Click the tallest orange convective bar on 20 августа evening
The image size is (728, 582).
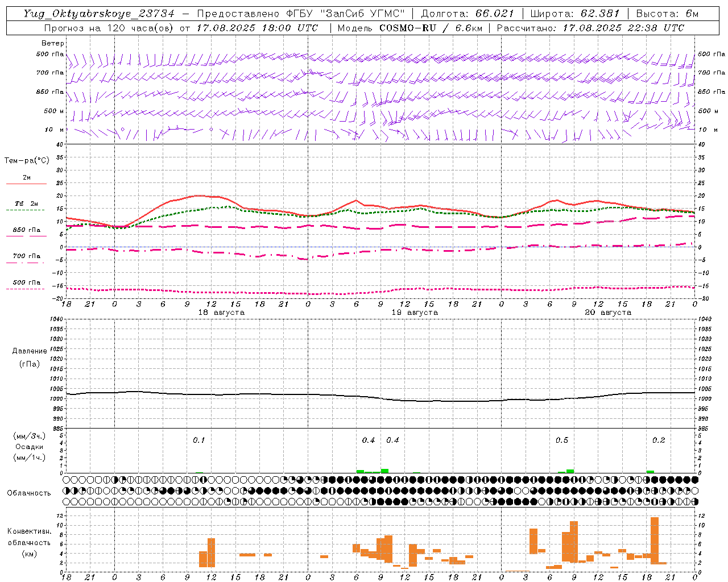coord(655,540)
